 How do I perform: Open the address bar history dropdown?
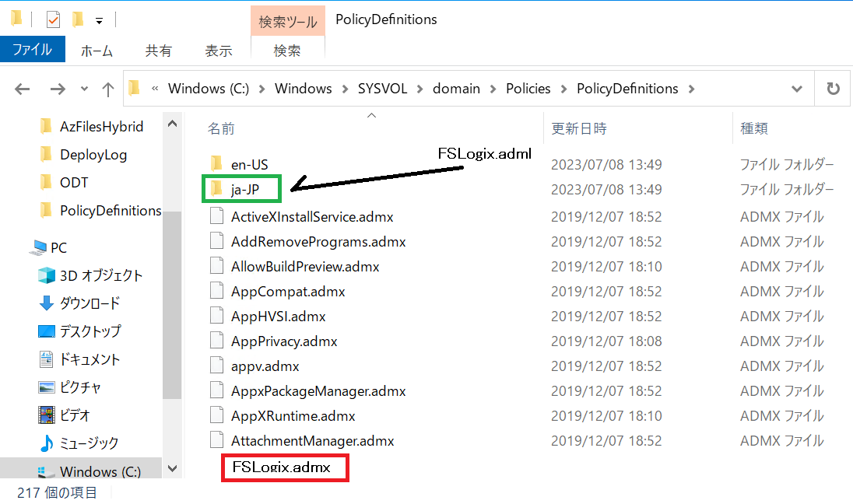tap(797, 89)
